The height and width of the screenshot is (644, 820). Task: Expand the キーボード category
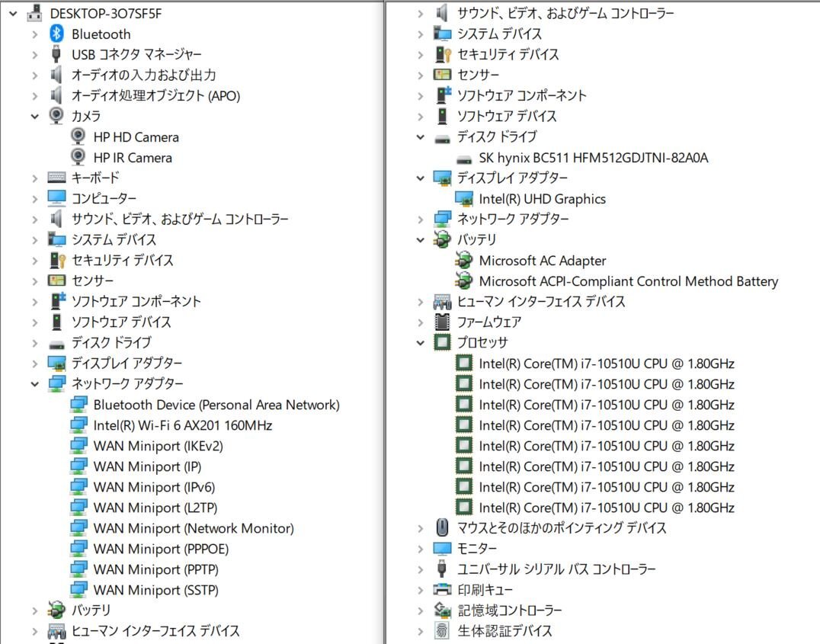(x=35, y=178)
